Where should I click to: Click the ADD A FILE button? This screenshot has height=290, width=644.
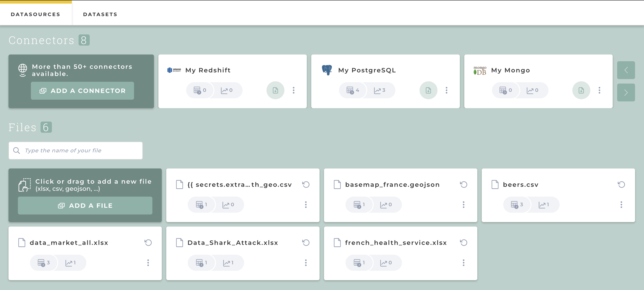[85, 205]
